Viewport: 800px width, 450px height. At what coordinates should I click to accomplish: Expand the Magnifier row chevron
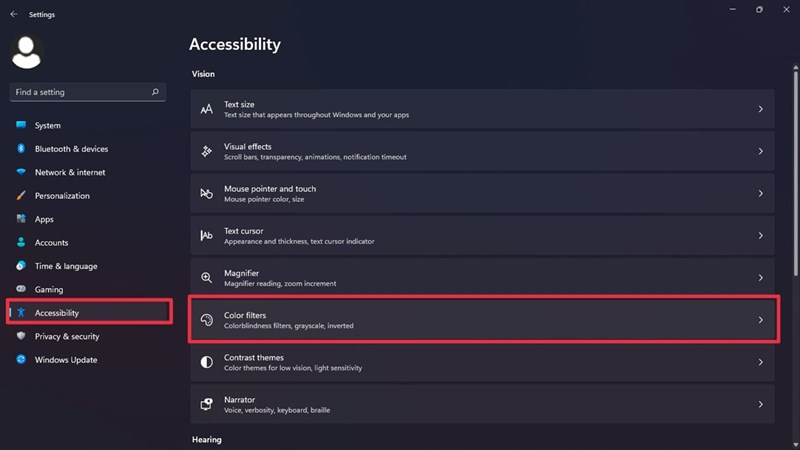pyautogui.click(x=760, y=278)
